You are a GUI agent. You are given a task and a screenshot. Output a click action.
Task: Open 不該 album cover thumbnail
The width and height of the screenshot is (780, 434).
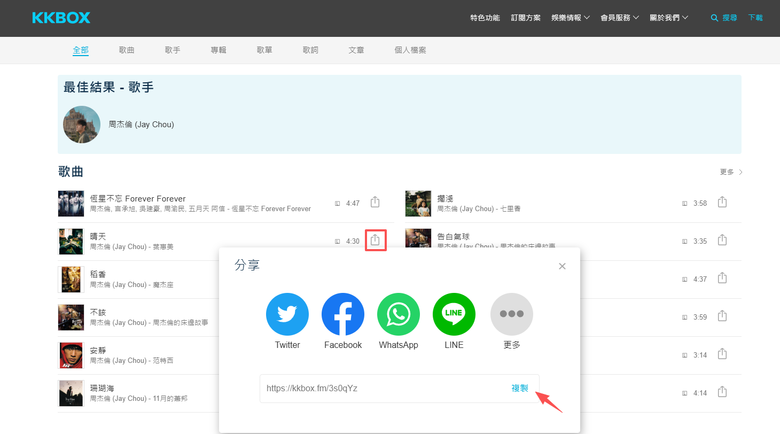71,318
